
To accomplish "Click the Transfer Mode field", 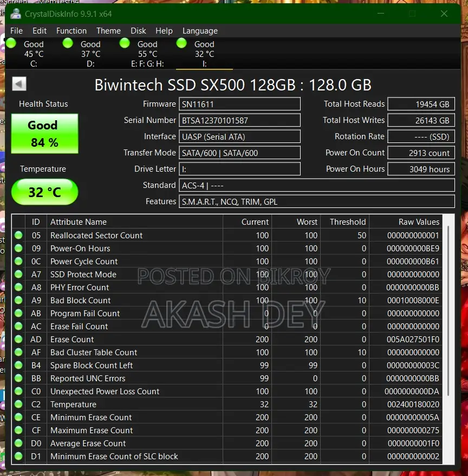I will coord(239,153).
